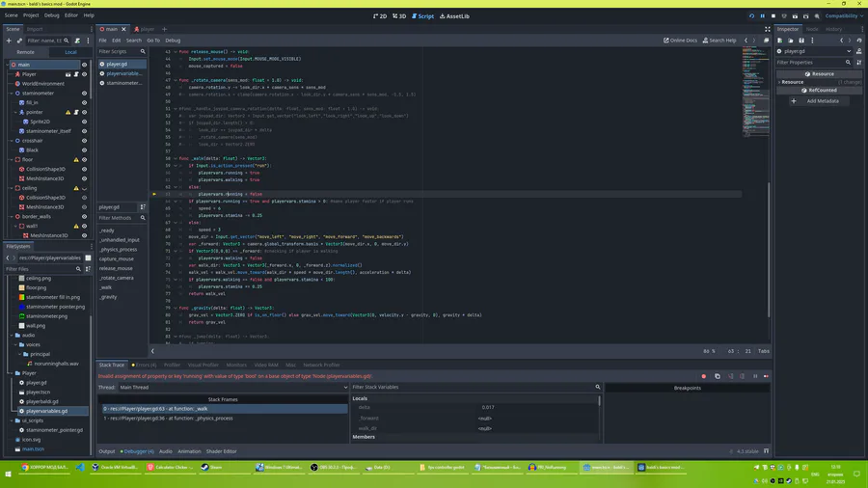The width and height of the screenshot is (868, 488).
Task: Switch to the 3D workspace
Action: tap(399, 16)
